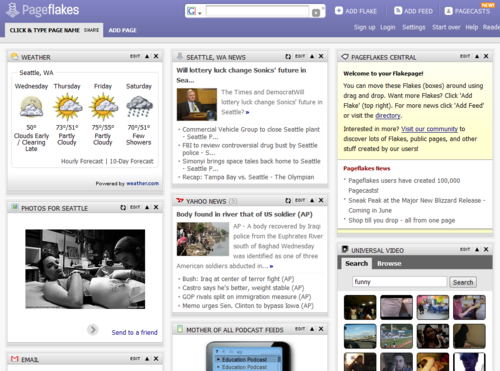
Task: Open GOP rivals split on immigration item
Action: click(247, 297)
